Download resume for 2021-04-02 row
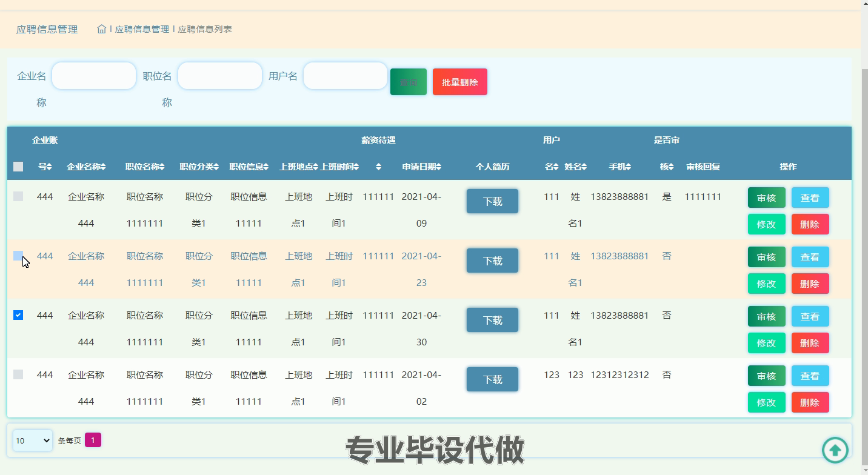 pyautogui.click(x=492, y=379)
